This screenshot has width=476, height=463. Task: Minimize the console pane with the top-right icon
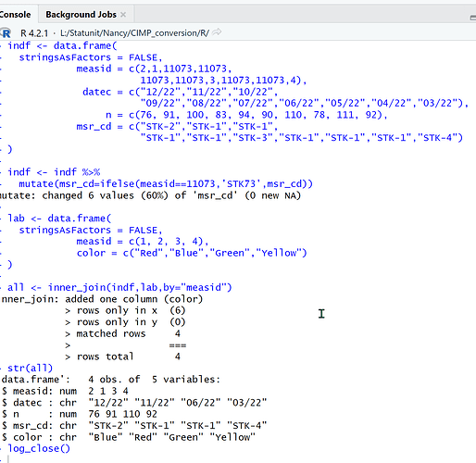click(x=473, y=18)
